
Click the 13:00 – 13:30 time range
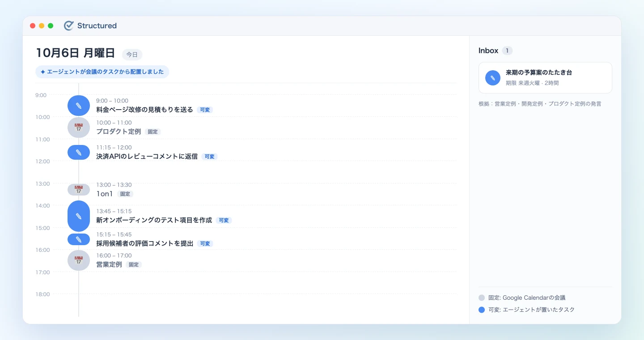pyautogui.click(x=114, y=185)
